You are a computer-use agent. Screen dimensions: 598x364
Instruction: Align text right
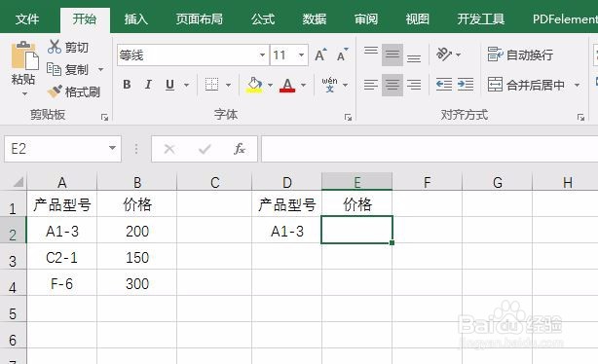[x=414, y=85]
